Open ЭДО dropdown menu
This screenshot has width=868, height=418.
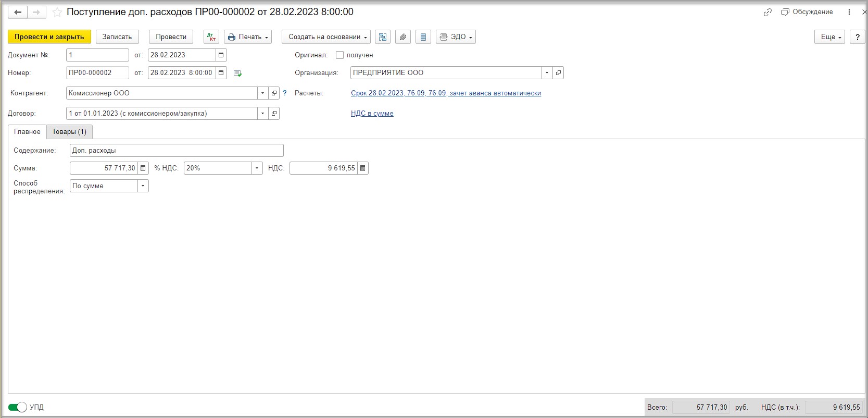[456, 37]
